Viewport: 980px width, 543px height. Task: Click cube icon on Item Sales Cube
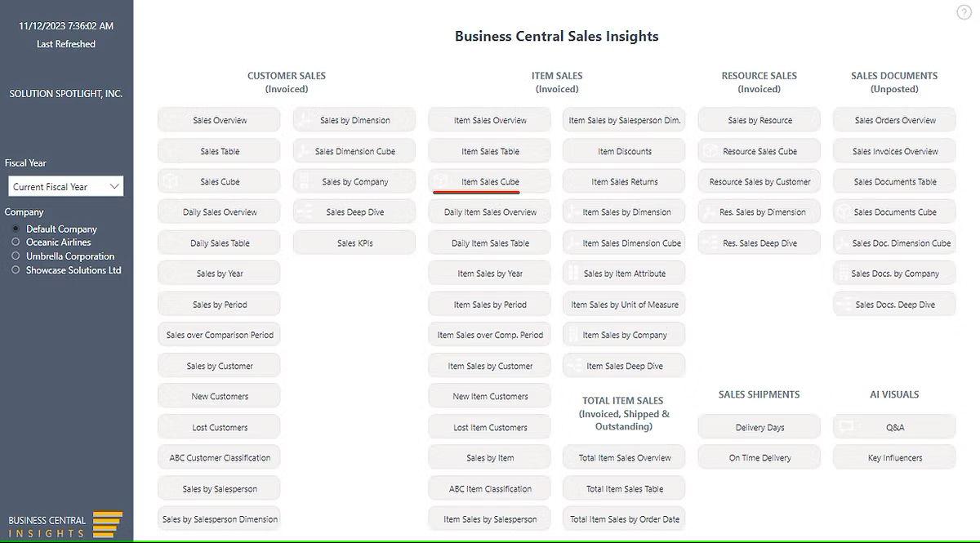pyautogui.click(x=439, y=181)
